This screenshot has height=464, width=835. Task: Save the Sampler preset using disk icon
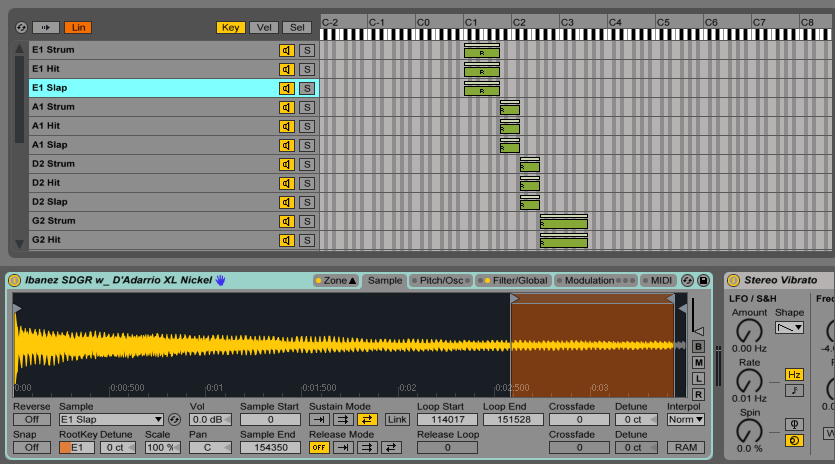[x=703, y=281]
